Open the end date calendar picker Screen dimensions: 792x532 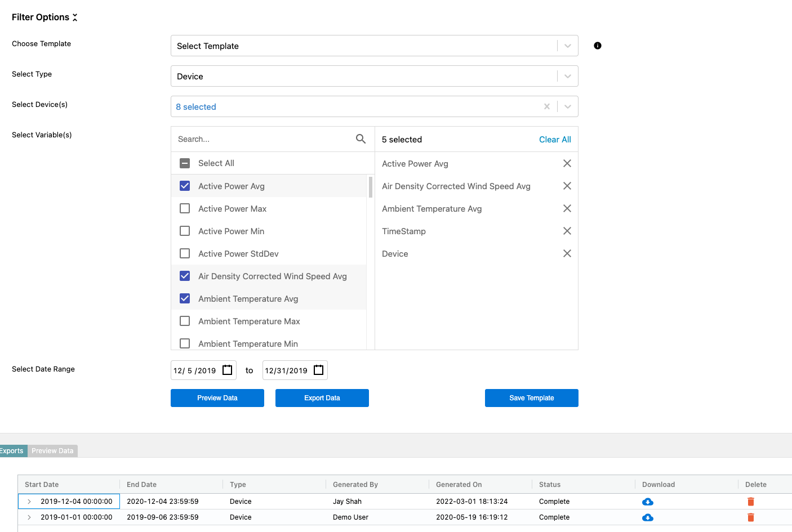[319, 370]
